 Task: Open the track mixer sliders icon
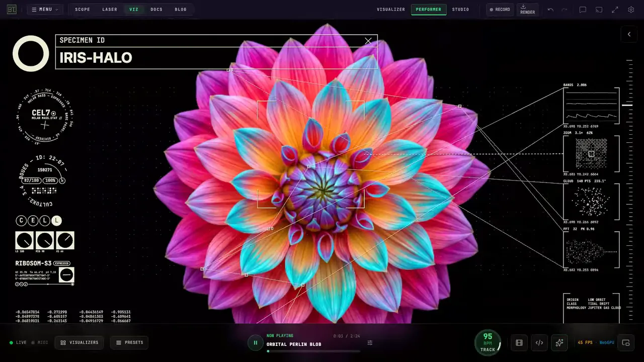370,343
